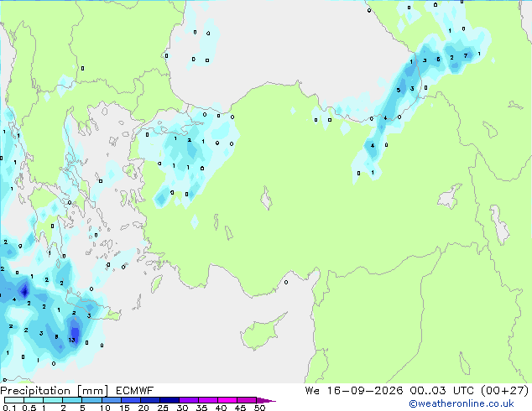Screen dimensions: 532x411
Task: Click the forecast date 16-09-2026 text
Action: (365, 391)
